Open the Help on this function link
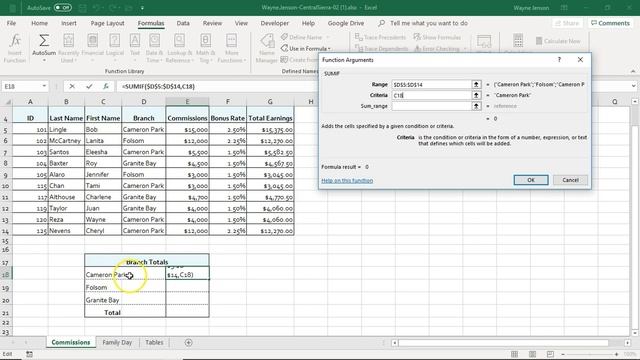The width and height of the screenshot is (640, 360). click(x=347, y=180)
